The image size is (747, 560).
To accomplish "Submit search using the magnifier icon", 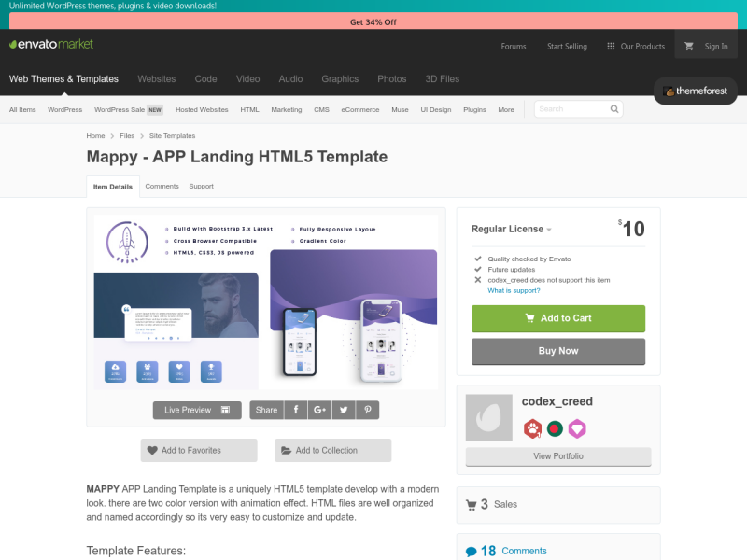I will (613, 108).
